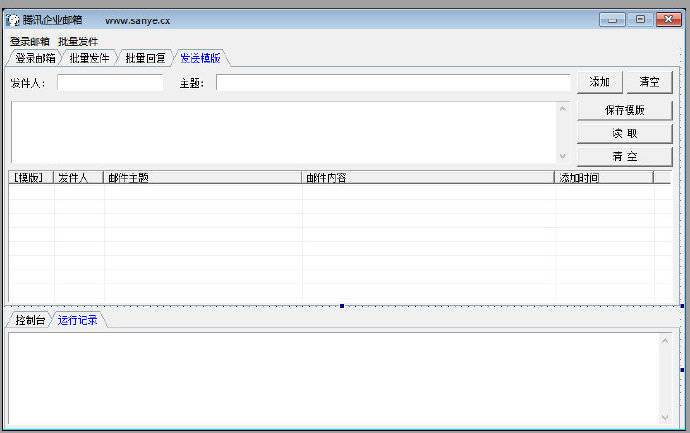Click the Tencent enterprise mail app icon in title bar

tap(13, 20)
